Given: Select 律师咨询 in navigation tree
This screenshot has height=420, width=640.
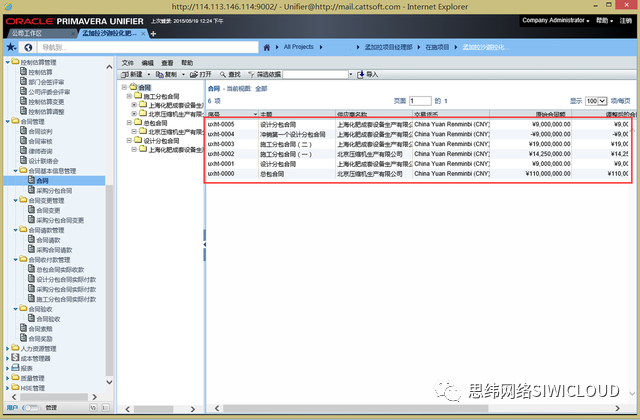Looking at the screenshot, I should (40, 151).
